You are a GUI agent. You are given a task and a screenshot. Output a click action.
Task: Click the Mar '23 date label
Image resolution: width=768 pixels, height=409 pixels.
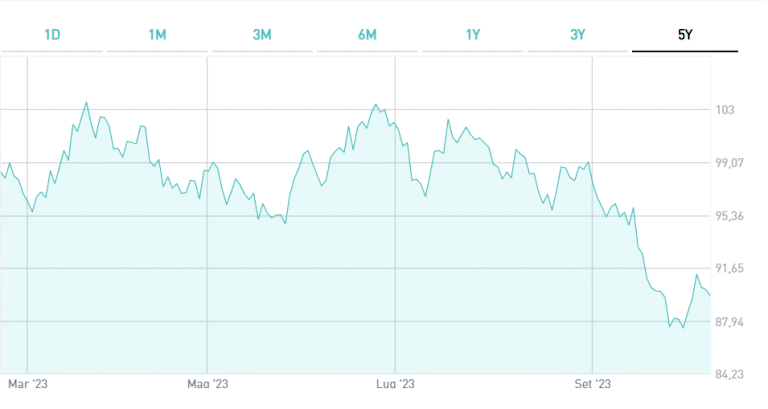[x=29, y=383]
